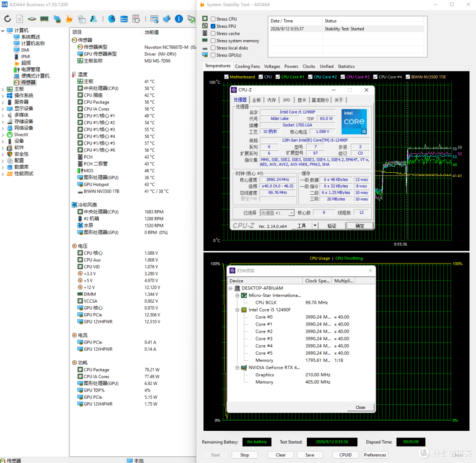Open the 处理器 #1 selection dropdown in CPU-Z

point(291,213)
